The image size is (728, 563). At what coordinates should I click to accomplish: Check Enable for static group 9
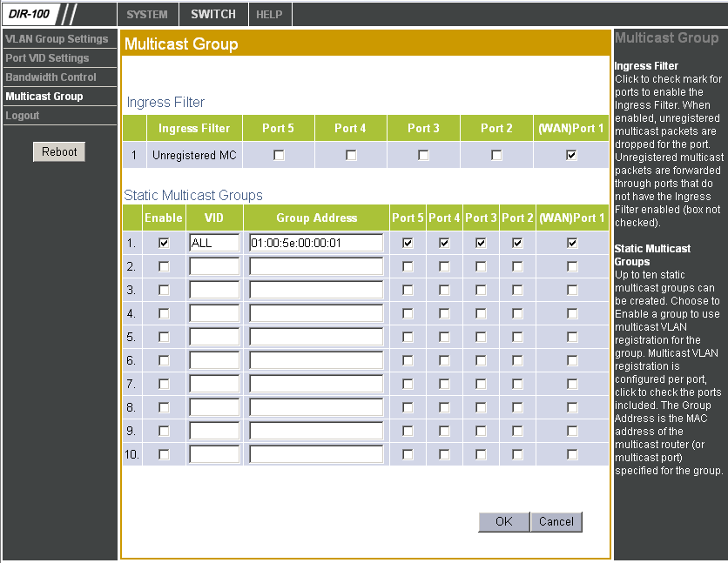(x=164, y=431)
